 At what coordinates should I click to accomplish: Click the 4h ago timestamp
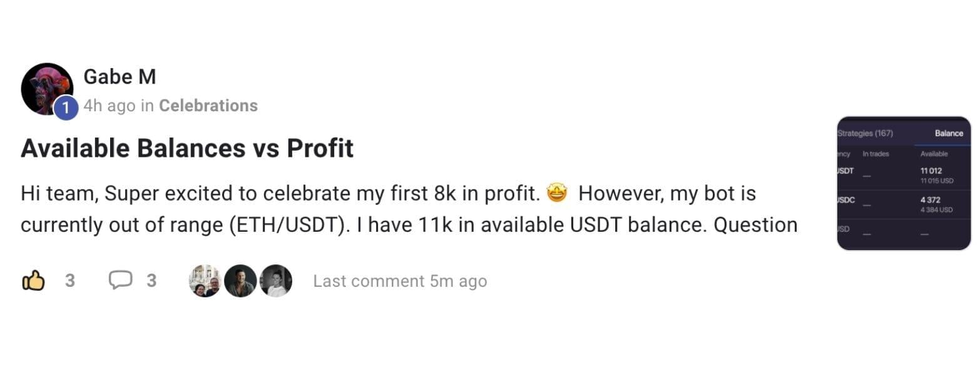pyautogui.click(x=110, y=106)
